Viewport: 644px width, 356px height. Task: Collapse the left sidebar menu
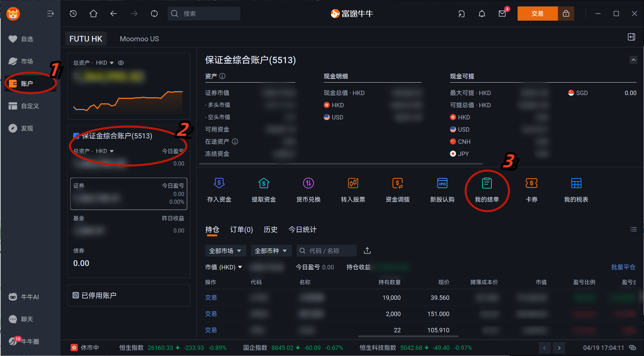50,14
